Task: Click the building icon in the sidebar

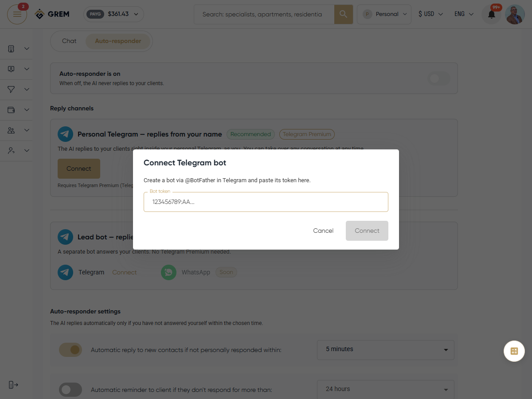Action: point(12,49)
